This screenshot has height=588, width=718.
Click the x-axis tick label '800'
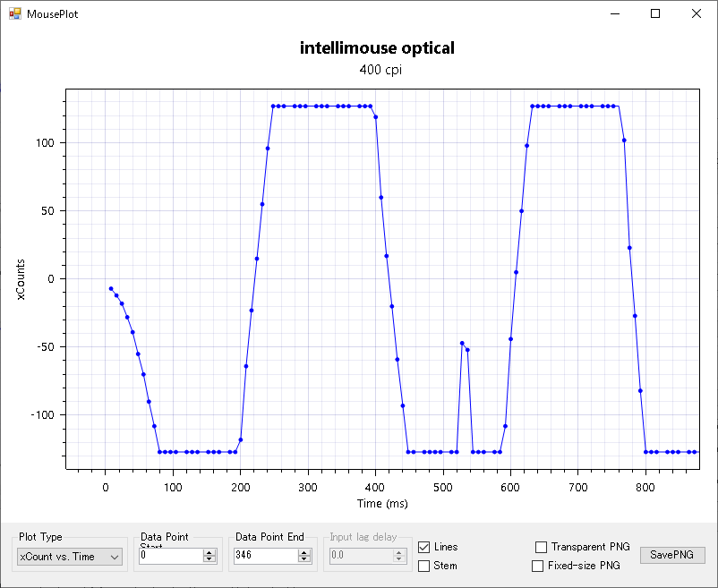pos(645,488)
